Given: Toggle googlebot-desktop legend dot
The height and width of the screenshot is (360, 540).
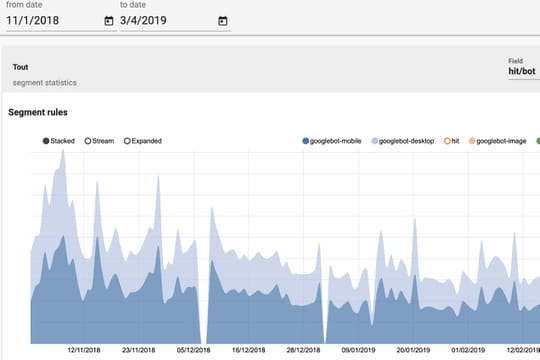Looking at the screenshot, I should point(375,141).
